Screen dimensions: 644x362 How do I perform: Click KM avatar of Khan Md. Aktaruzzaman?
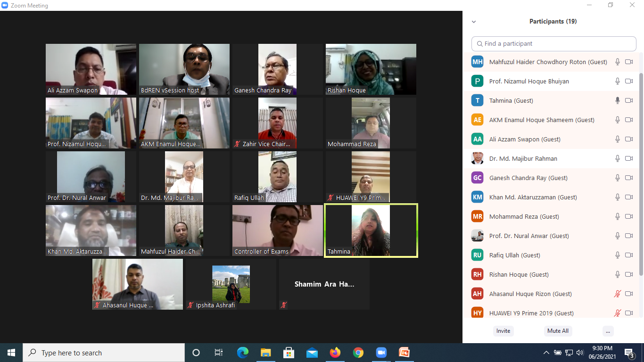[478, 197]
